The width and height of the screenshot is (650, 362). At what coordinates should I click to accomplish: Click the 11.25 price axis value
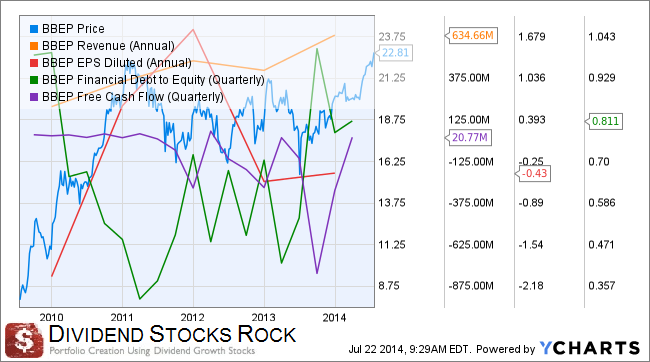pyautogui.click(x=392, y=245)
